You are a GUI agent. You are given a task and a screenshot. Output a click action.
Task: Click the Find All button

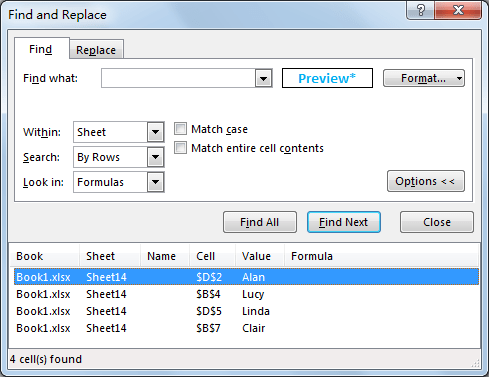pyautogui.click(x=260, y=222)
